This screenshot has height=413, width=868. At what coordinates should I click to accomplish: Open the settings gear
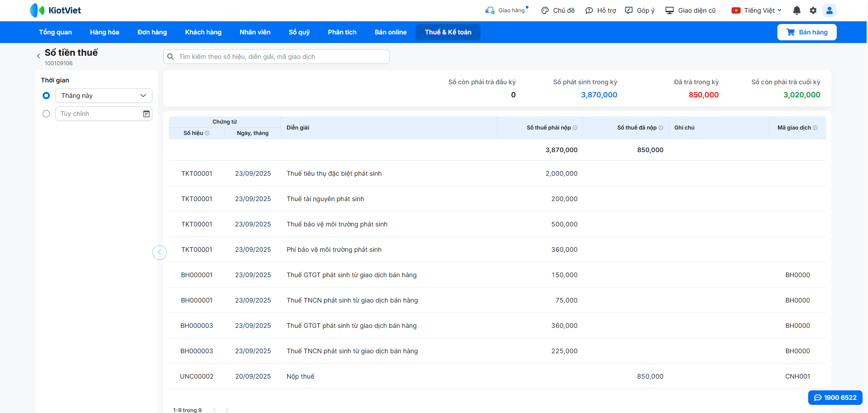click(813, 10)
